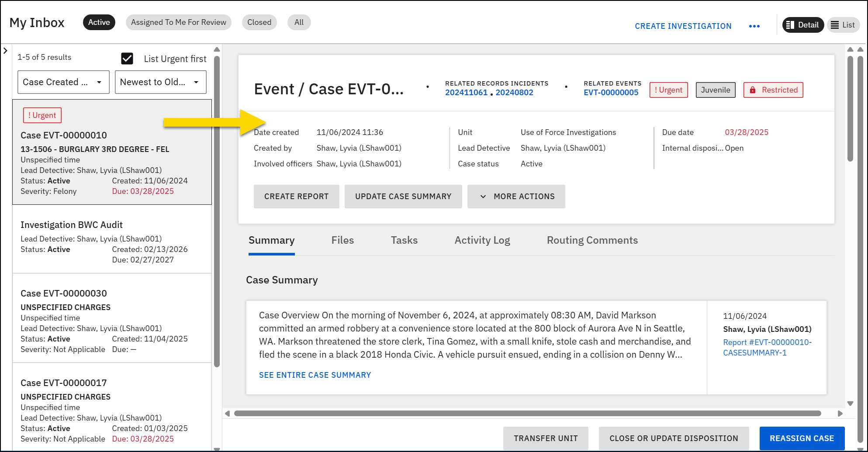The height and width of the screenshot is (452, 868).
Task: Select Investigation BWC Audit case card
Action: pos(112,239)
